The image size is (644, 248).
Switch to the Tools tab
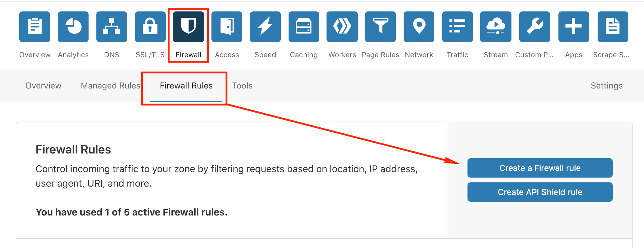(242, 86)
